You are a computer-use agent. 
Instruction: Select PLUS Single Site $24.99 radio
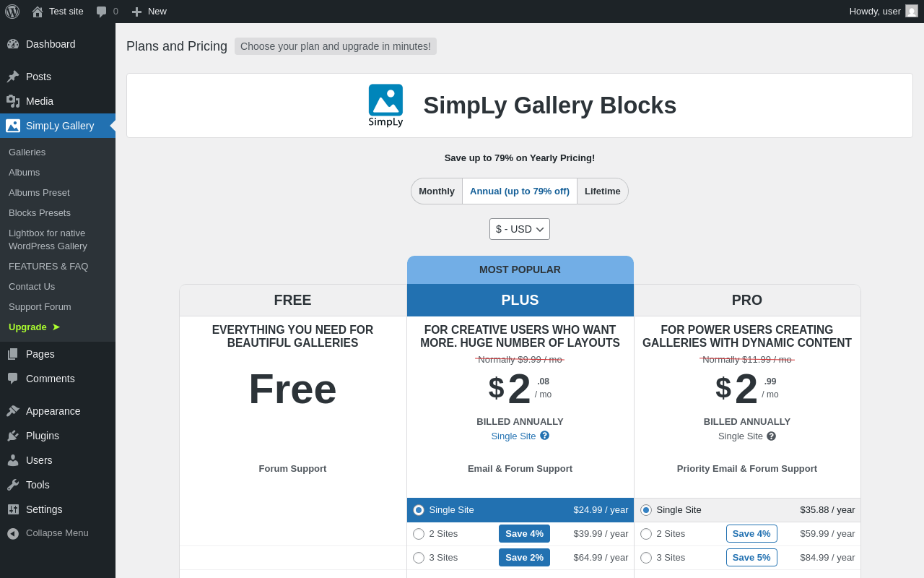click(419, 510)
